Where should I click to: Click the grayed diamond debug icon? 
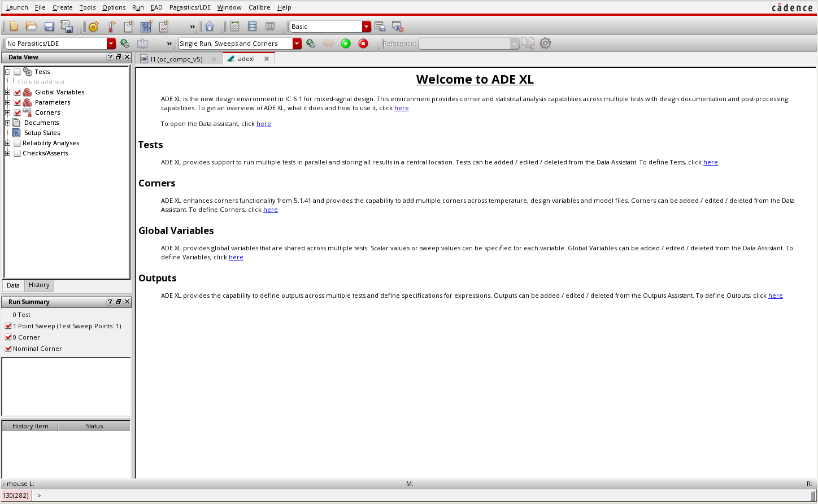[x=328, y=44]
